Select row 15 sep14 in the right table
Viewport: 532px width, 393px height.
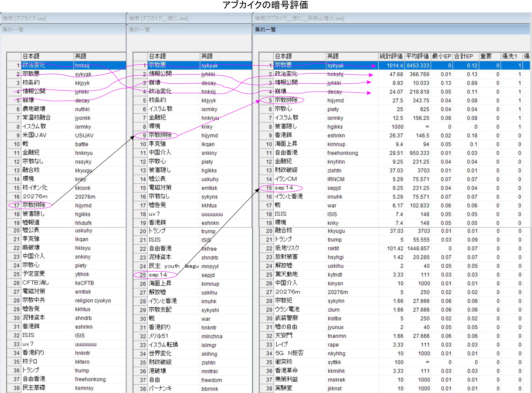click(x=284, y=188)
